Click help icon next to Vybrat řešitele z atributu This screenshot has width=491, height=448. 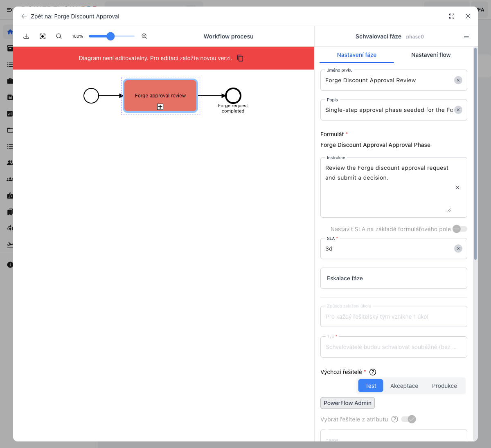click(x=394, y=419)
